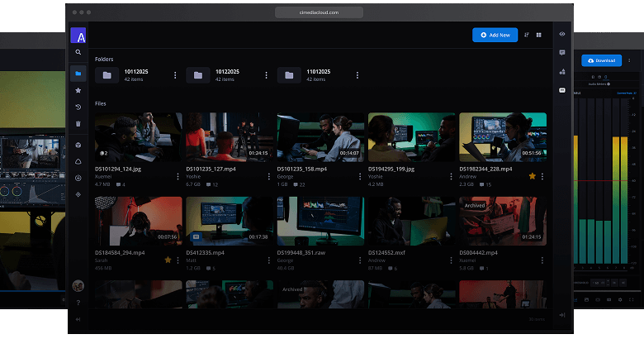Click the app logo in top-left corner

tap(78, 35)
